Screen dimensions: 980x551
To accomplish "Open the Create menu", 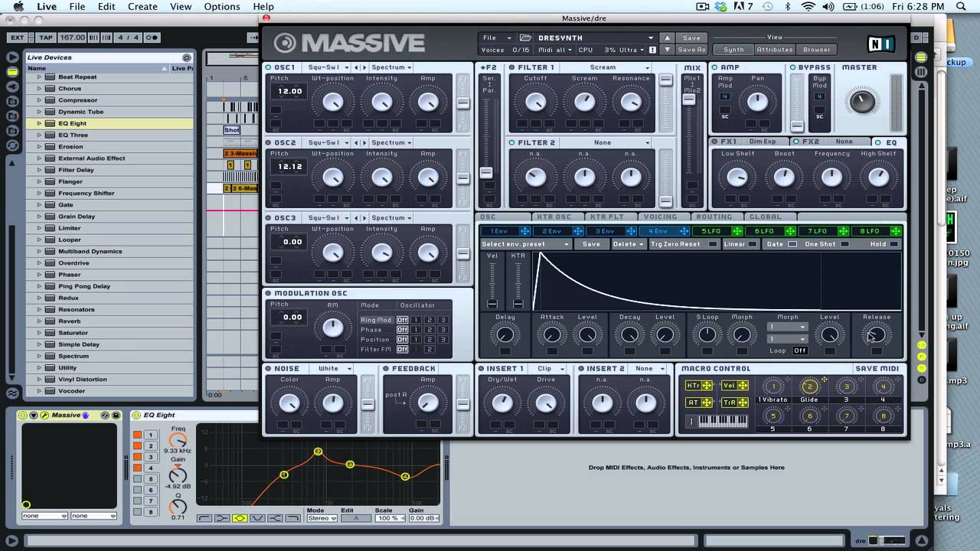I will pyautogui.click(x=142, y=6).
